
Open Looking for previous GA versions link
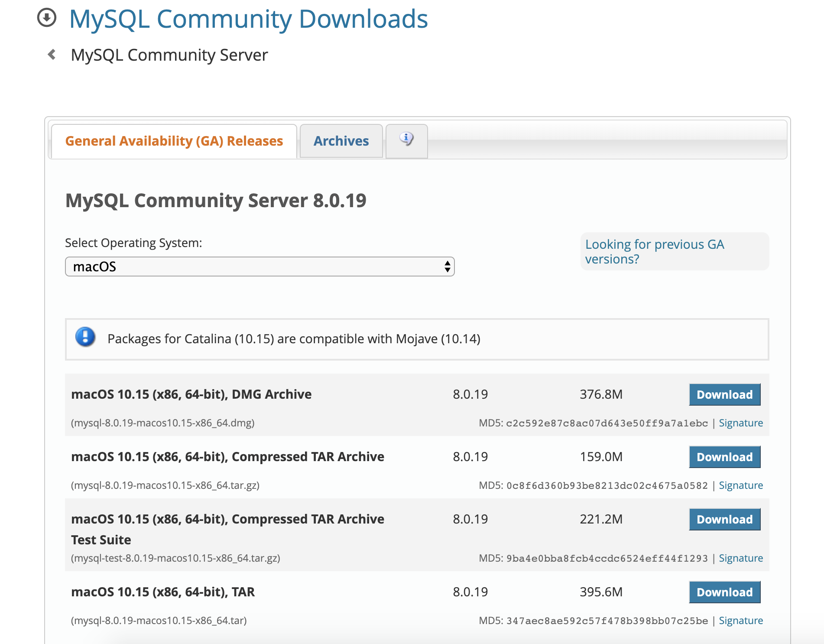pos(654,251)
